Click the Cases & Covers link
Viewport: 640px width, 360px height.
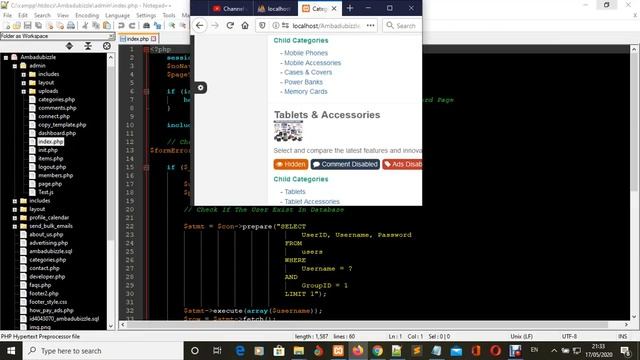tap(308, 72)
